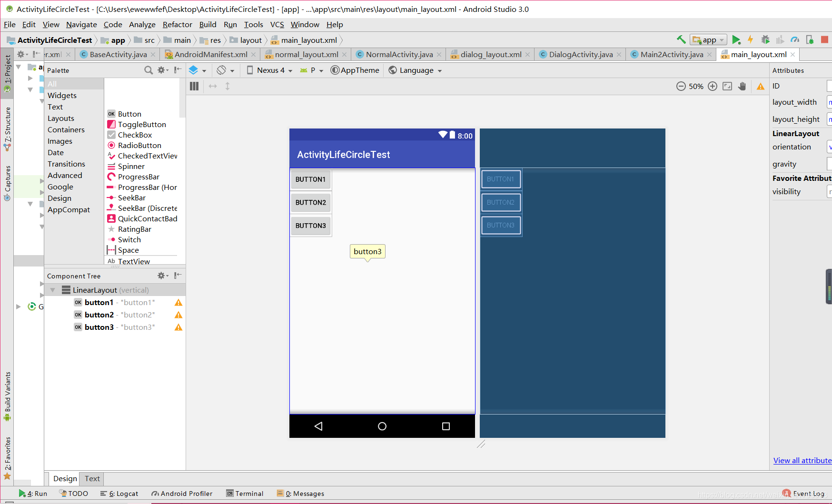Close the AndroidManifest.xml tab
The height and width of the screenshot is (504, 832).
pyautogui.click(x=253, y=55)
